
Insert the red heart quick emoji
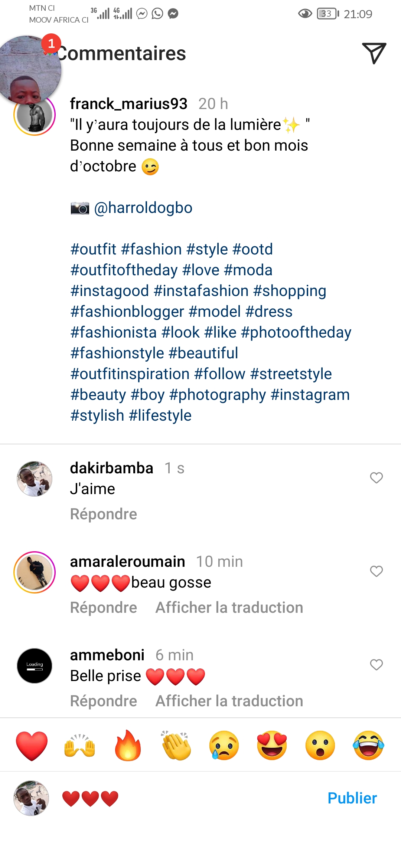32,746
